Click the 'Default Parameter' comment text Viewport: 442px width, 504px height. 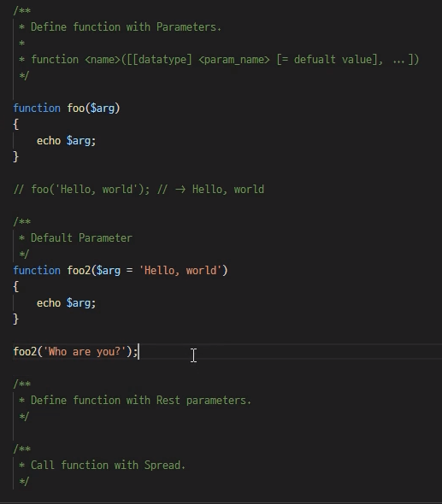click(x=81, y=238)
